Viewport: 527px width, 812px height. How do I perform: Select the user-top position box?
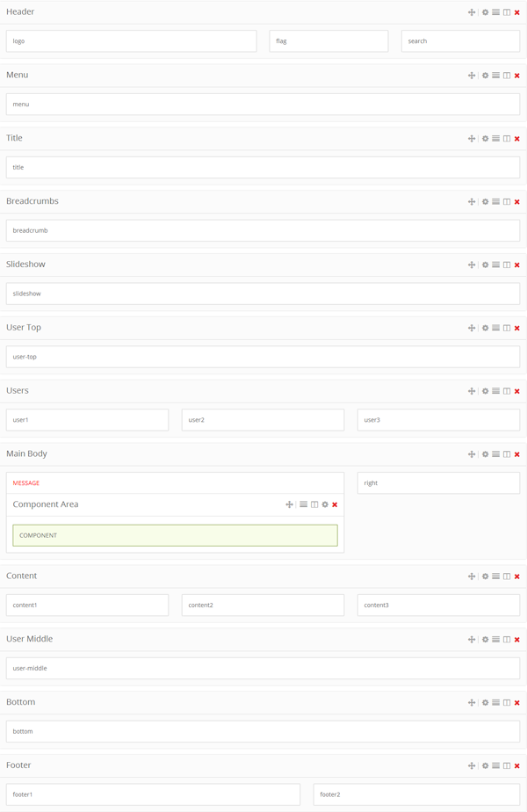(263, 357)
